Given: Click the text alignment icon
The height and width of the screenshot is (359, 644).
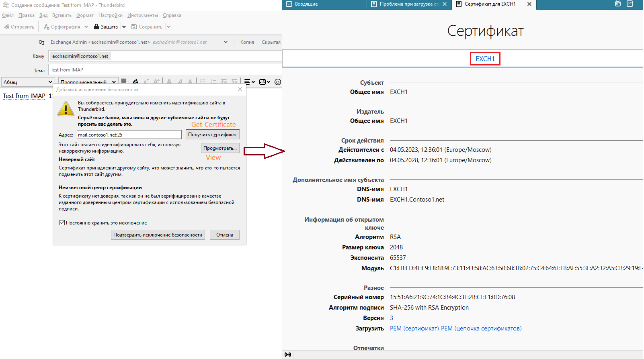Looking at the screenshot, I should coord(247,82).
